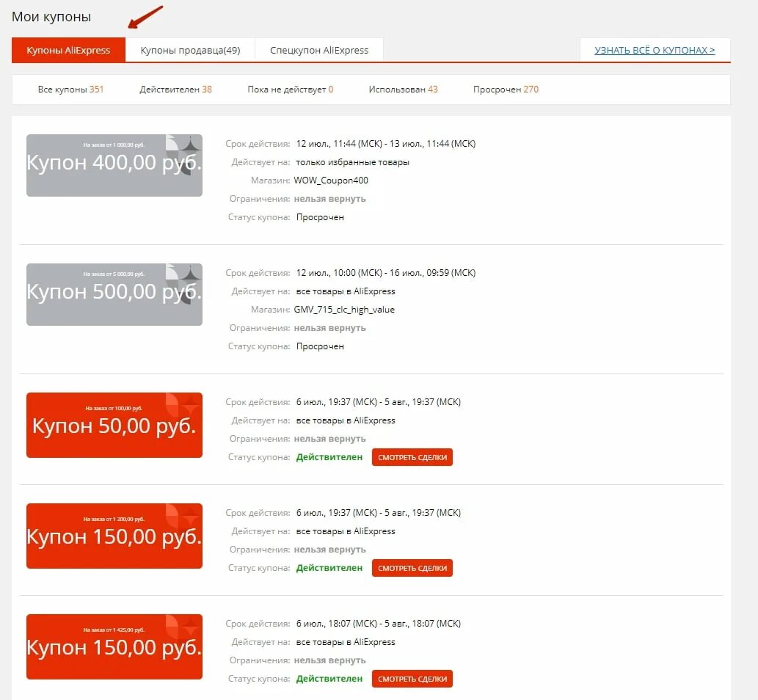Click Действителен status of the 50 руб. coupon
Screen dimensions: 758x700
[x=329, y=457]
